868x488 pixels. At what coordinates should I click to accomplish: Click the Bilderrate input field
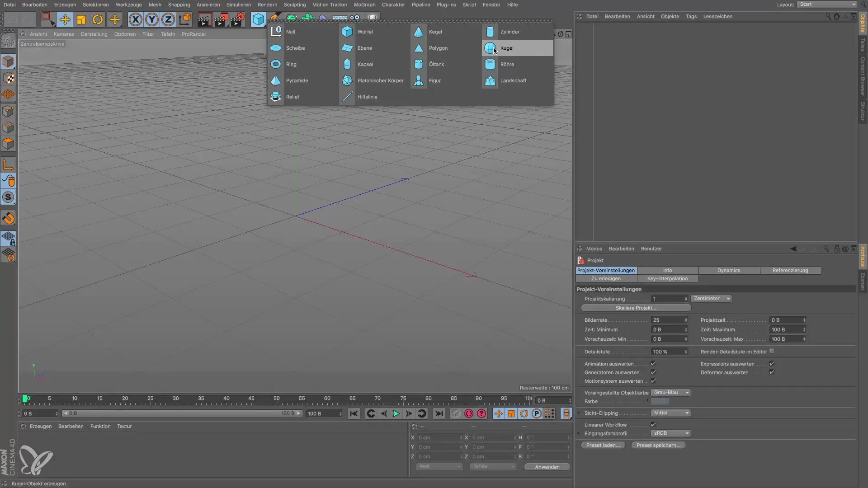(x=669, y=320)
